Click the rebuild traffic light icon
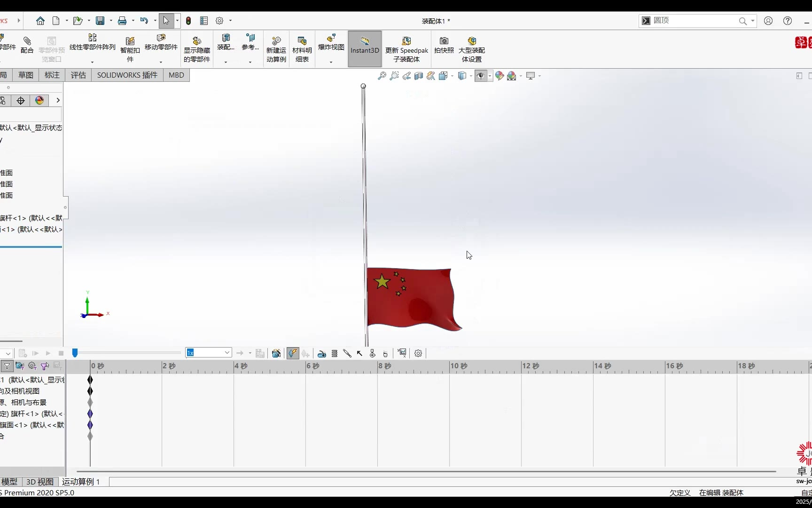This screenshot has width=812, height=508. click(188, 21)
